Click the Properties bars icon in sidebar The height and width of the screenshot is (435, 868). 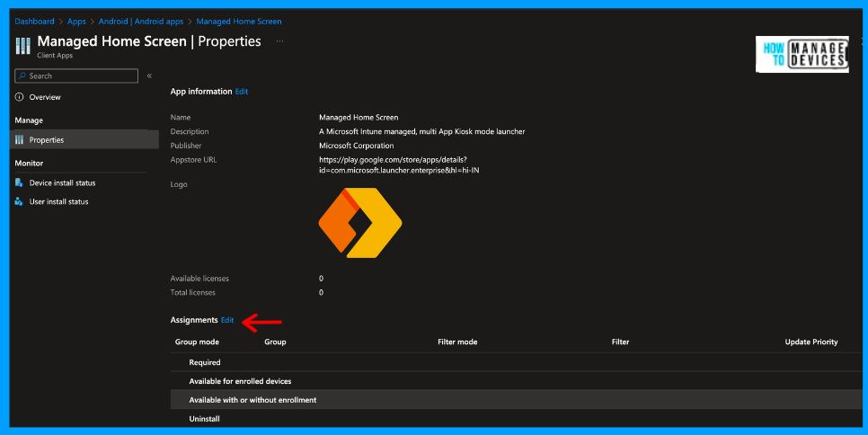click(x=20, y=140)
